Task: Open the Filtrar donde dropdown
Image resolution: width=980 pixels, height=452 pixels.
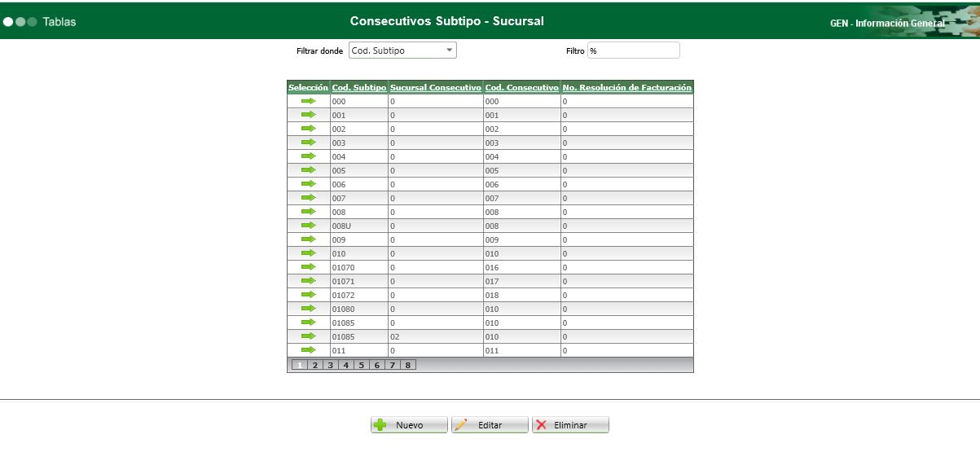Action: (402, 50)
